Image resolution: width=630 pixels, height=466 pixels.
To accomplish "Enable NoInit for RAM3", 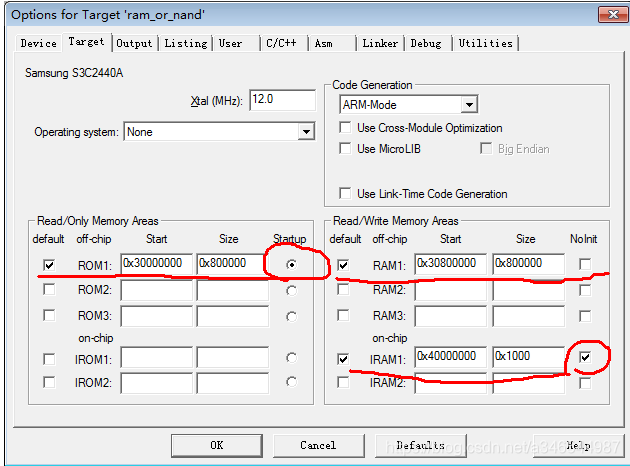I will (x=585, y=316).
